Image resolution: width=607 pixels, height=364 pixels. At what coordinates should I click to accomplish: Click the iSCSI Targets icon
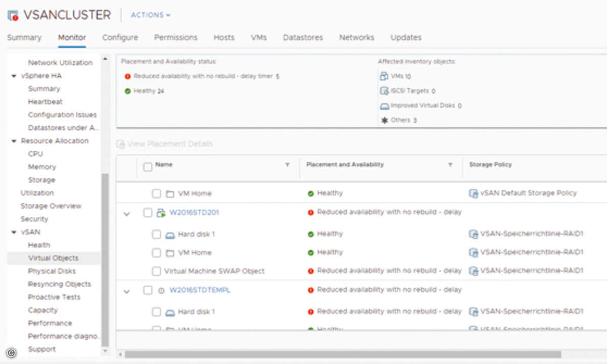(384, 91)
